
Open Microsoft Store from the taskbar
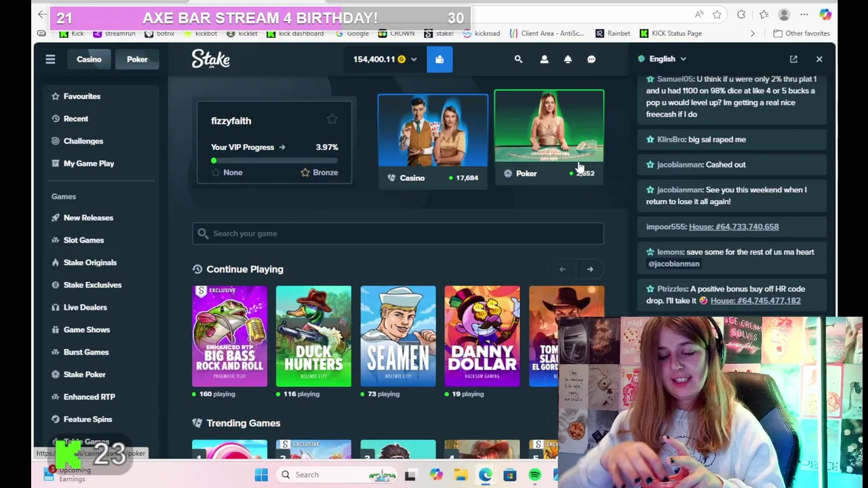pyautogui.click(x=509, y=474)
